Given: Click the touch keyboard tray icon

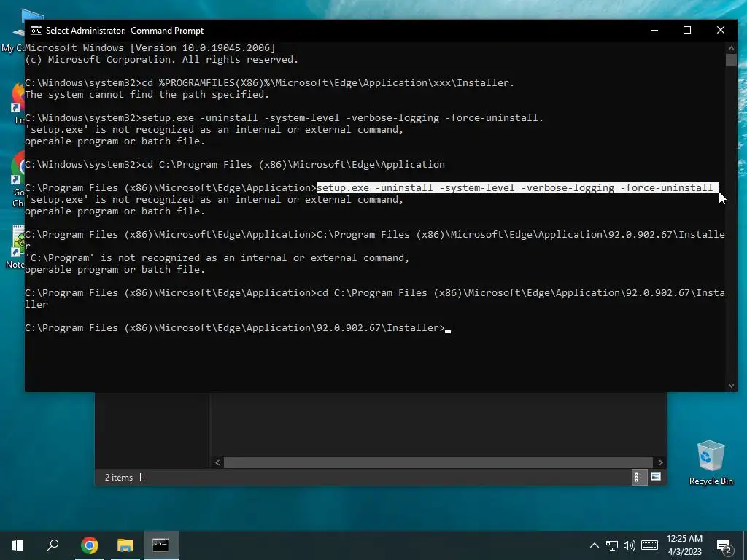Looking at the screenshot, I should point(649,545).
